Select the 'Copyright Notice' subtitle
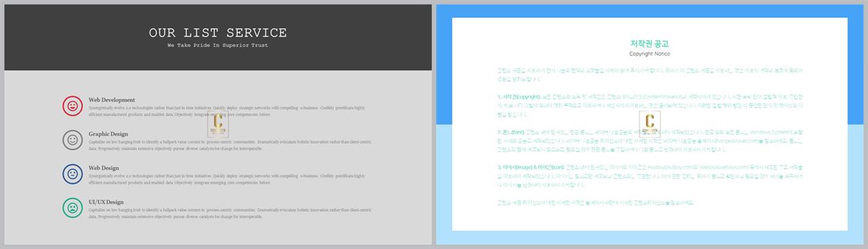 650,54
